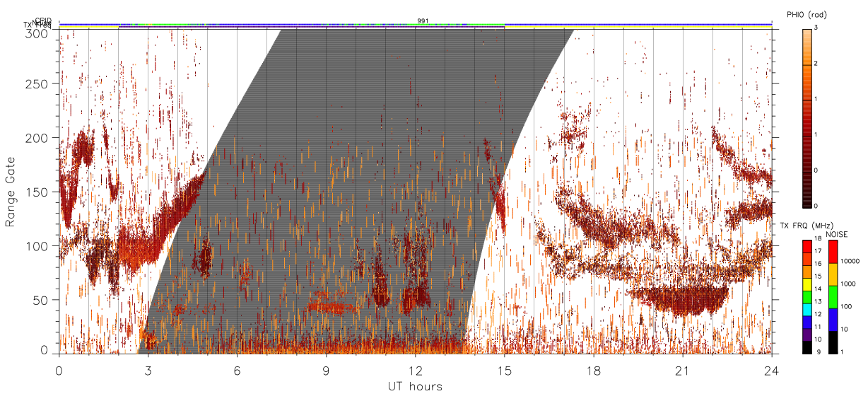Click the '13' TX FRQ scale label
This screenshot has width=868, height=401.
(x=818, y=301)
